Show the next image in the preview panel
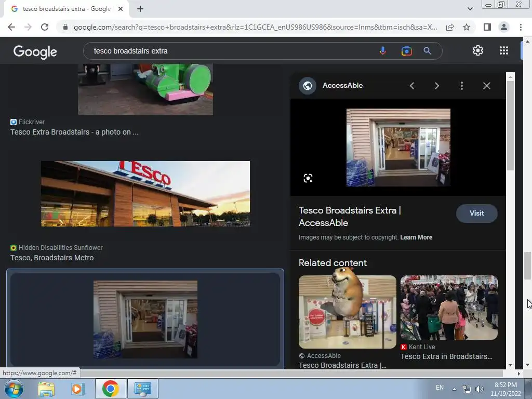This screenshot has width=532, height=399. click(x=436, y=86)
